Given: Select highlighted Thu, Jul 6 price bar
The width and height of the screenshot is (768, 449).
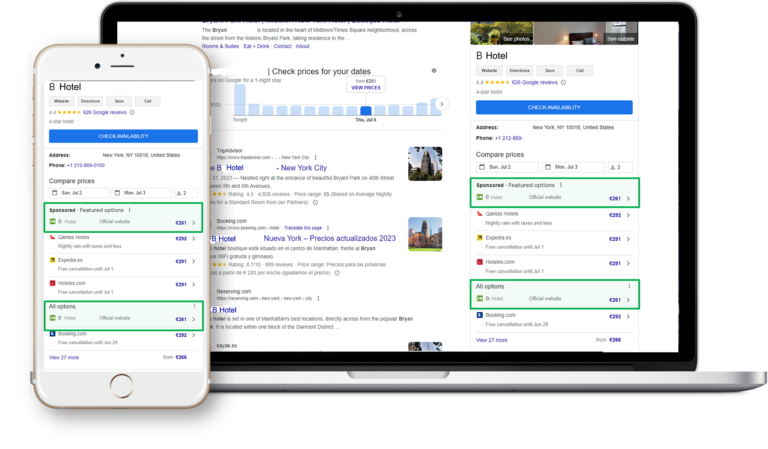Looking at the screenshot, I should [x=366, y=111].
